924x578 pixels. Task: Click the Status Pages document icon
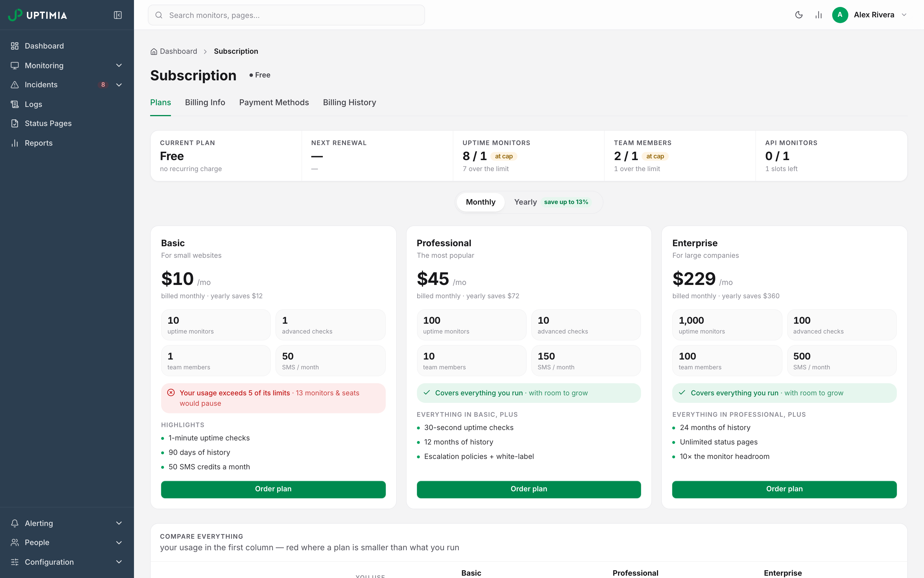click(x=14, y=123)
